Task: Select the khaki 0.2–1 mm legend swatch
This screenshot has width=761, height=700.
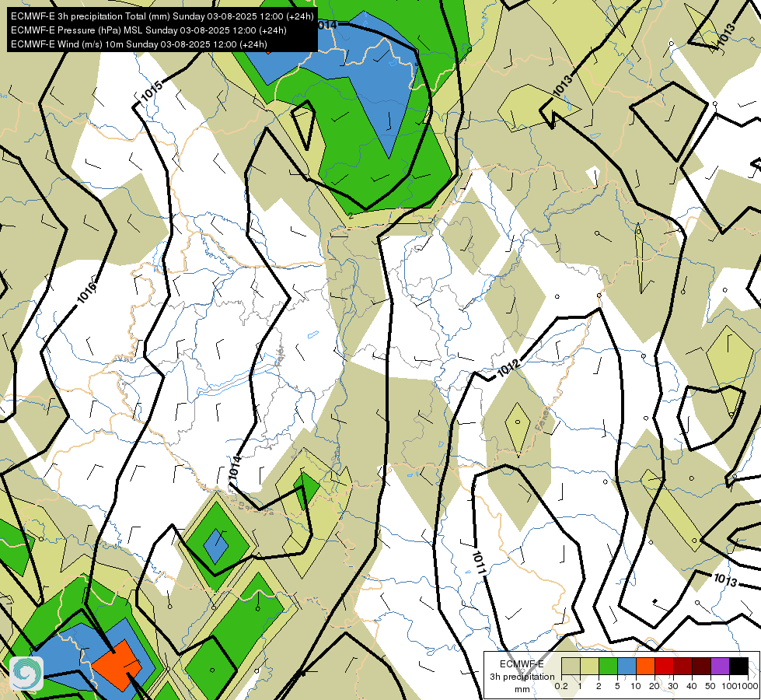Action: click(571, 667)
